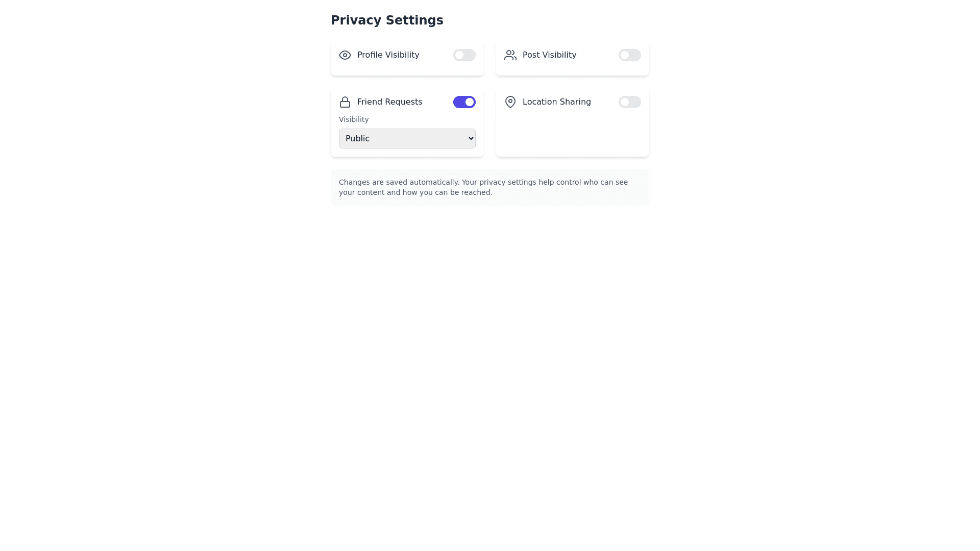This screenshot has width=980, height=551.
Task: Disable the Friend Requests toggle
Action: point(464,102)
